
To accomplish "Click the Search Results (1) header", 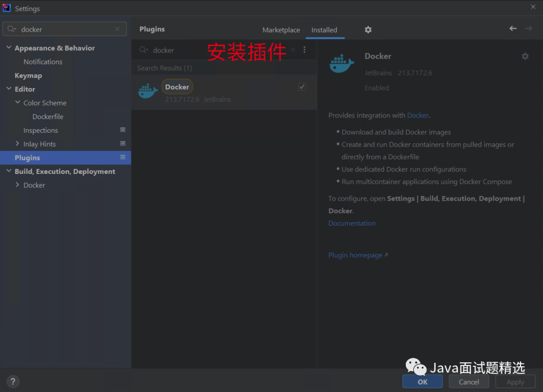I will coord(164,68).
